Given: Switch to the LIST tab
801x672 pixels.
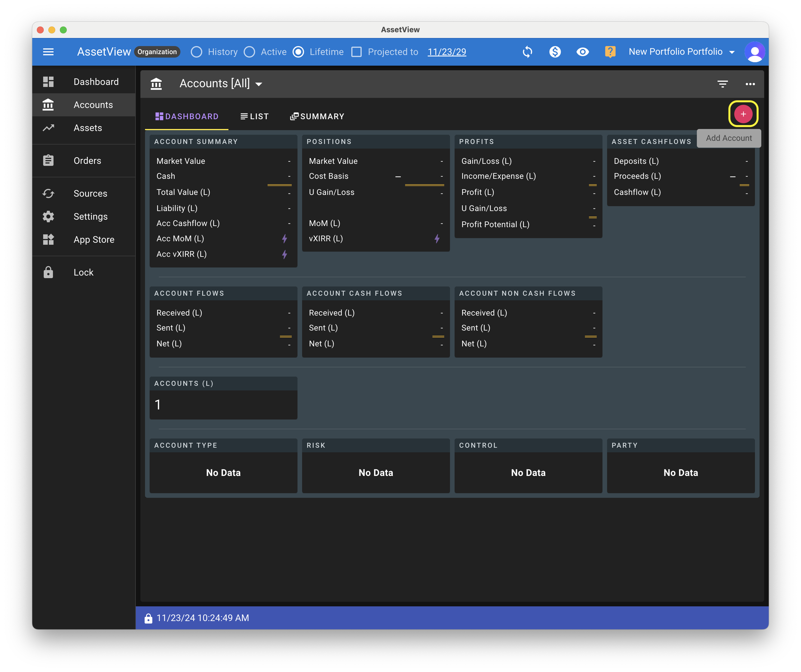Looking at the screenshot, I should 254,116.
